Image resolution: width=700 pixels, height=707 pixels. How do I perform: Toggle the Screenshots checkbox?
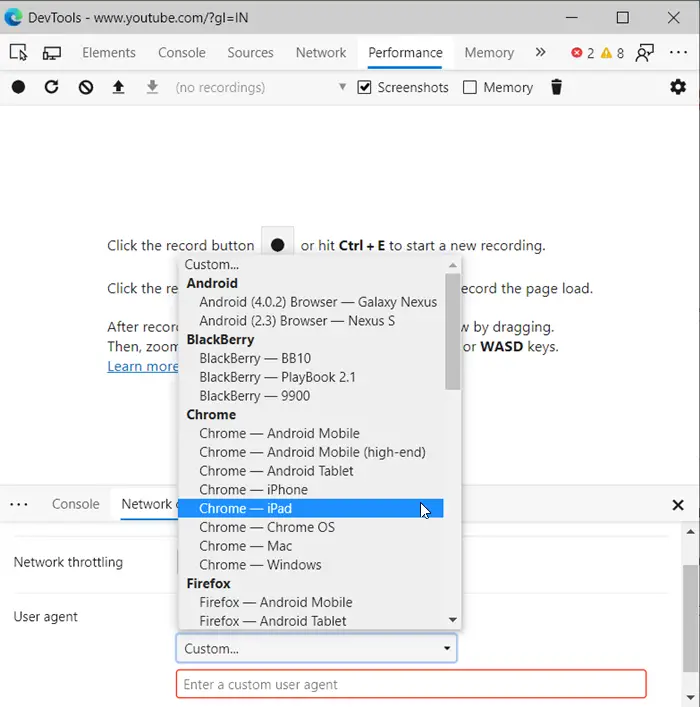click(364, 87)
